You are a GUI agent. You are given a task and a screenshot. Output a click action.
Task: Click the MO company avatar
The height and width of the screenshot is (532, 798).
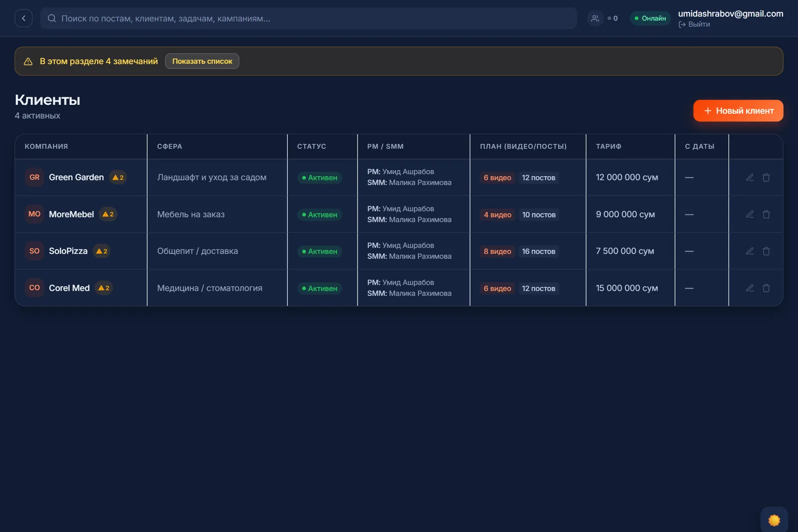point(34,214)
